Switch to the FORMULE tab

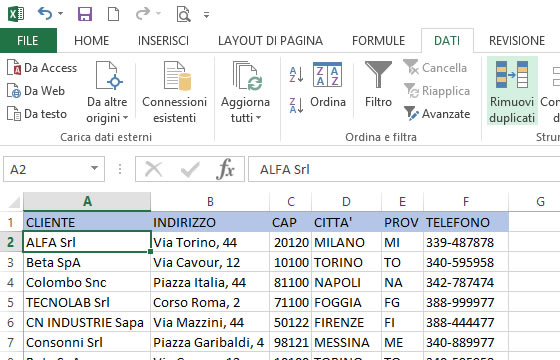point(378,41)
